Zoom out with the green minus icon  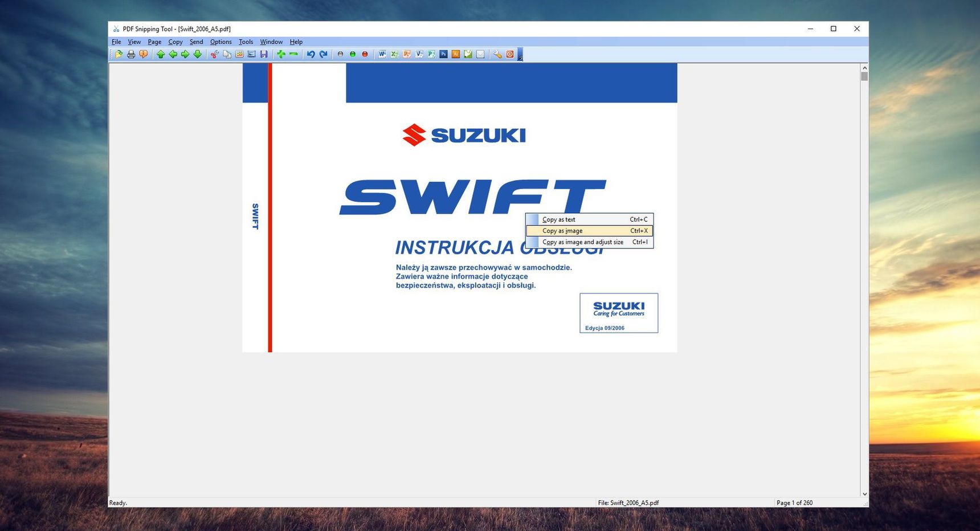click(x=293, y=54)
